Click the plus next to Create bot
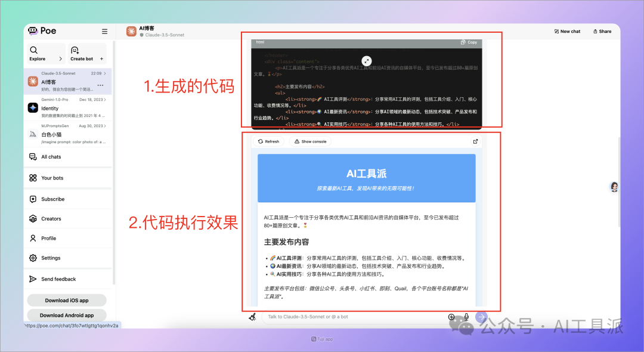Viewport: 644px width, 352px height. point(101,58)
